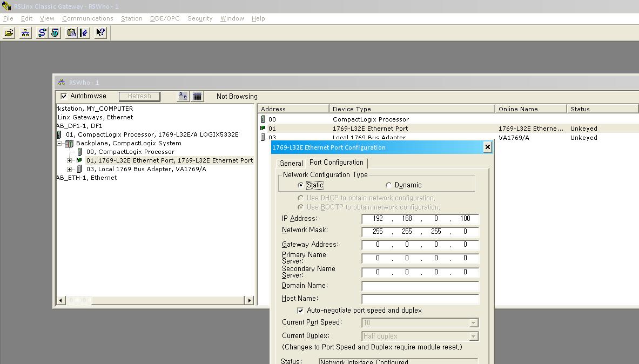The image size is (639, 364).
Task: Select Linx Gateways, Ethernet in the tree
Action: point(96,117)
